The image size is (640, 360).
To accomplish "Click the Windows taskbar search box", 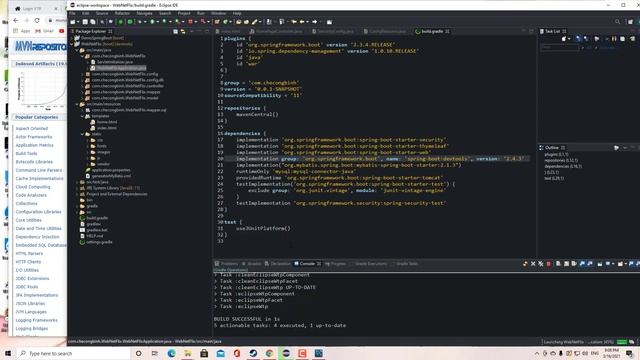I will pos(73,353).
